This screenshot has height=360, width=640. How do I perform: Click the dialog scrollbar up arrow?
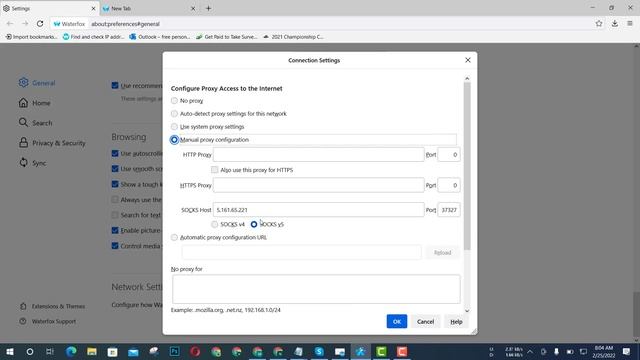467,78
